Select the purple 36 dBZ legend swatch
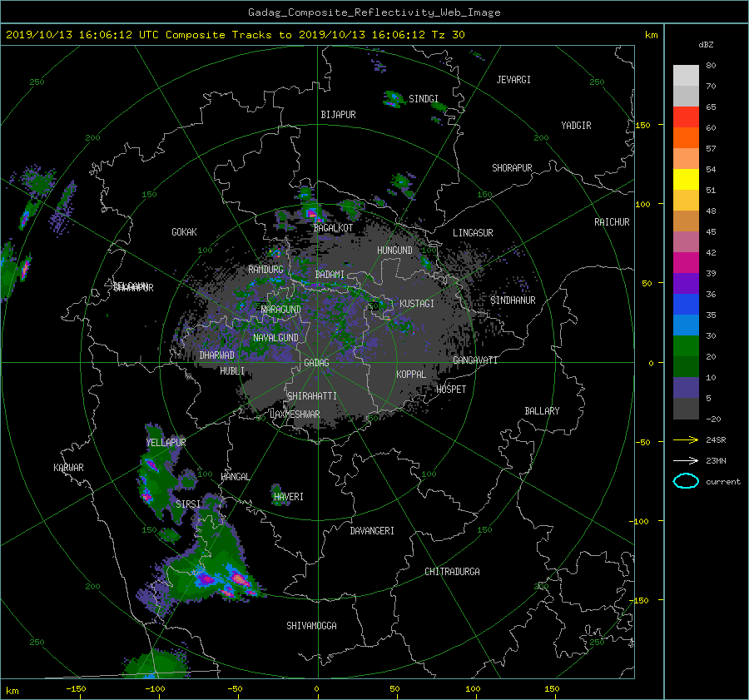Screen dimensions: 749x700 click(686, 283)
